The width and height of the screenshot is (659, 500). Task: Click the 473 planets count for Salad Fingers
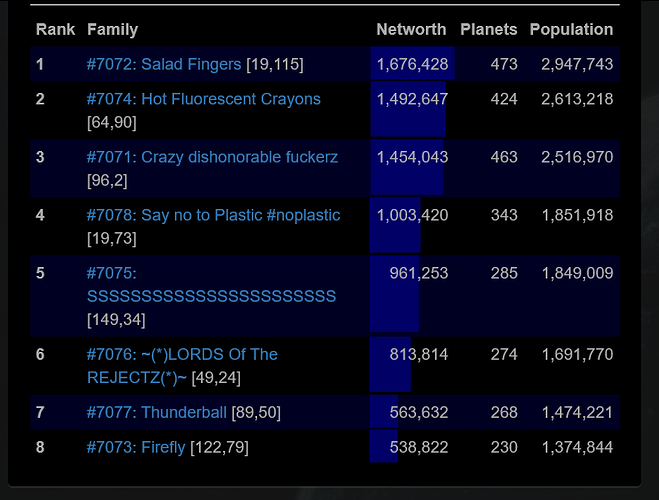[x=504, y=64]
